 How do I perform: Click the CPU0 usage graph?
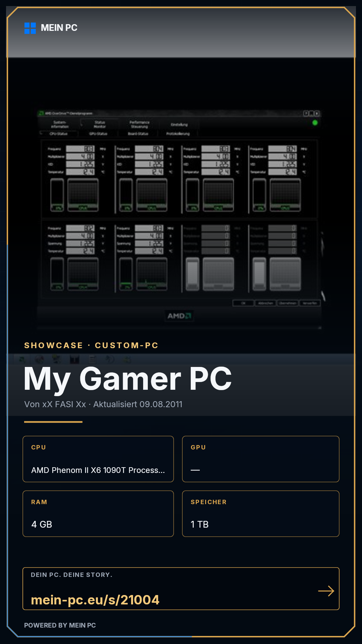pyautogui.click(x=83, y=195)
